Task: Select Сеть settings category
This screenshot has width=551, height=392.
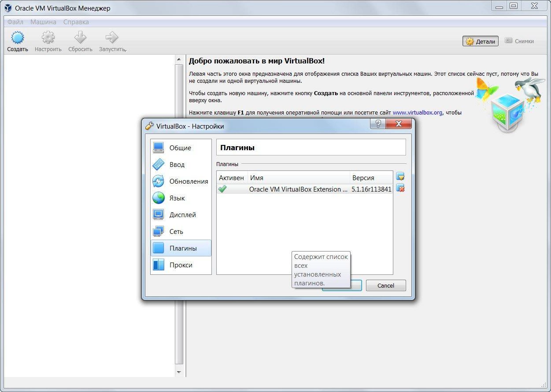Action: 181,231
